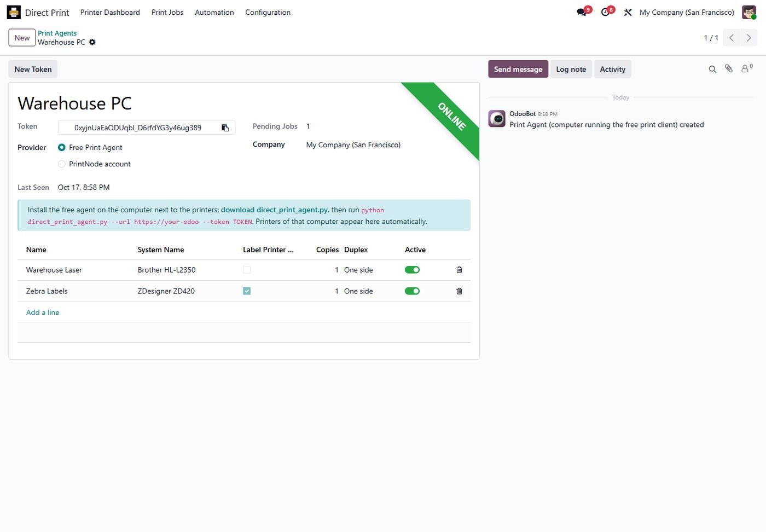This screenshot has width=766, height=532.
Task: Select the Free Print Agent provider
Action: [x=62, y=147]
